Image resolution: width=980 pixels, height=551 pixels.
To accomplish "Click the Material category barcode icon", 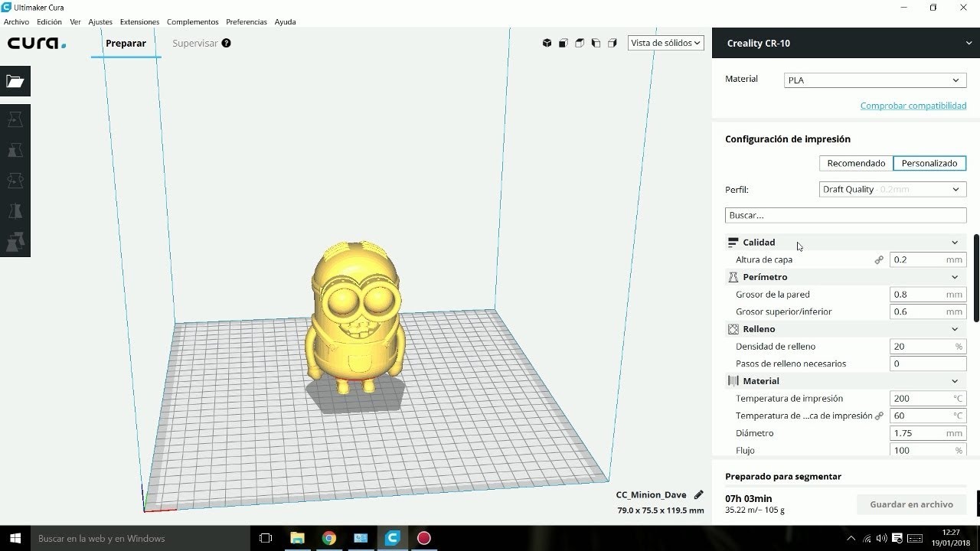I will (x=733, y=381).
